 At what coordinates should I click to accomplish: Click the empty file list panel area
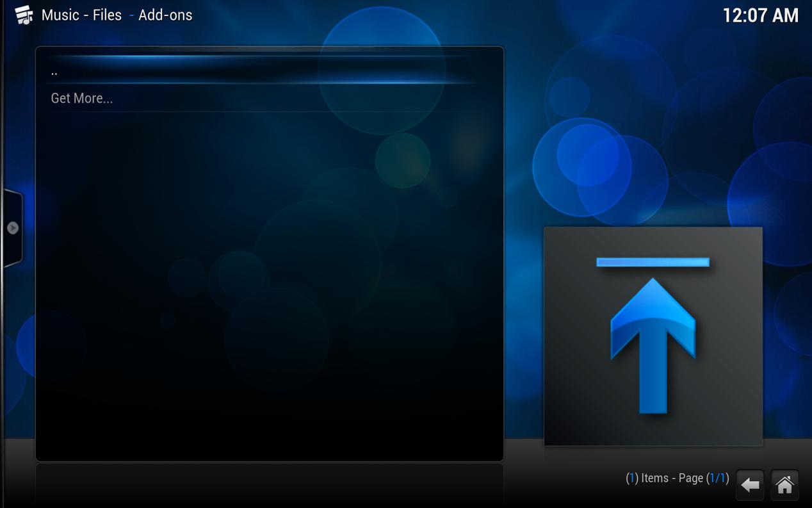click(x=269, y=275)
